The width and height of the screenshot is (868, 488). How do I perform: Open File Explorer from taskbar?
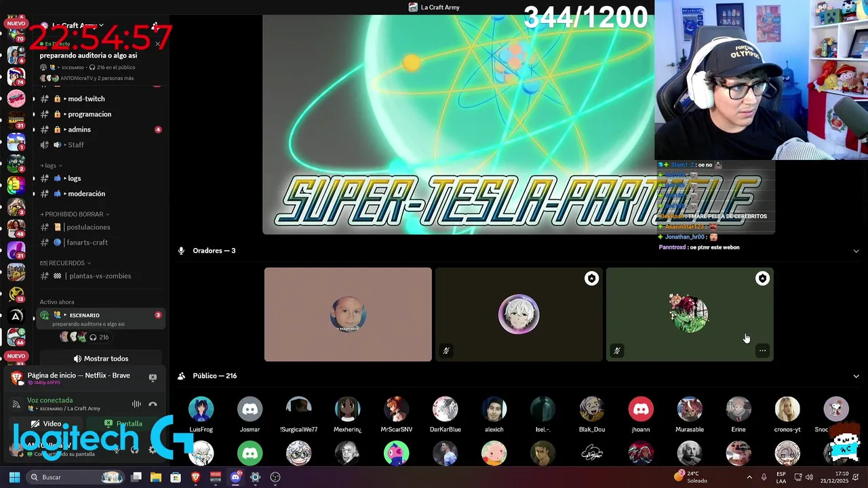155,477
